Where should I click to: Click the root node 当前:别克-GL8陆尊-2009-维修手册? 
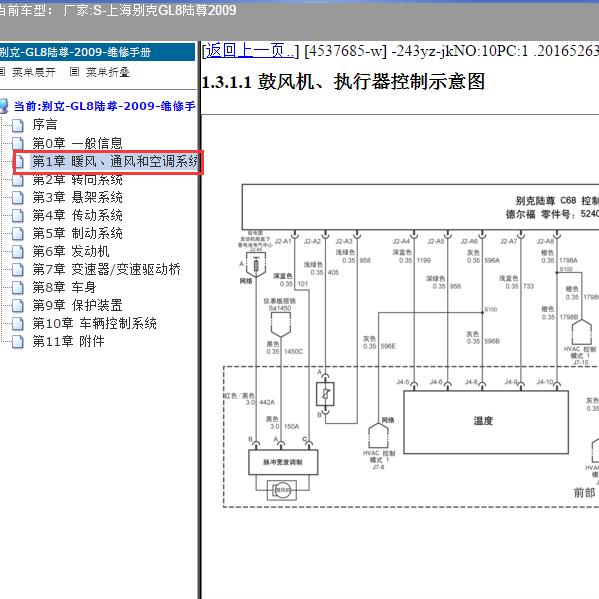(104, 106)
